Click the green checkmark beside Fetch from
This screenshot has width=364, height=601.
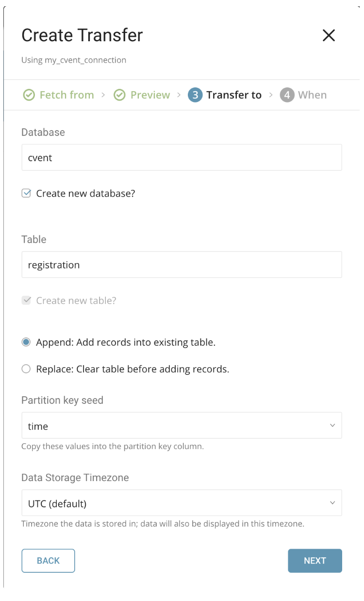pos(29,95)
